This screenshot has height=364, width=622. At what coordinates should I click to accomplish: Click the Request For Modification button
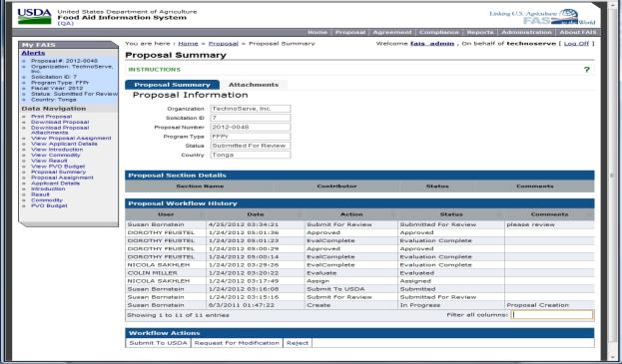pos(237,343)
